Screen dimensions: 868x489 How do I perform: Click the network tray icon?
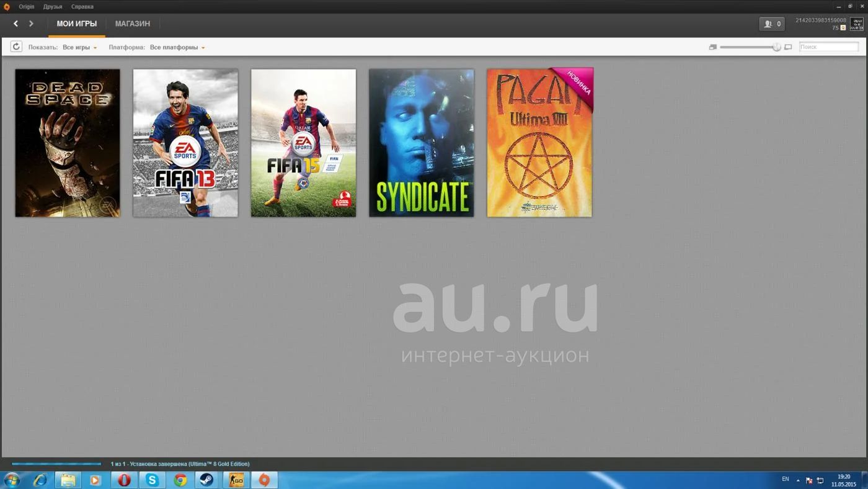(x=820, y=480)
